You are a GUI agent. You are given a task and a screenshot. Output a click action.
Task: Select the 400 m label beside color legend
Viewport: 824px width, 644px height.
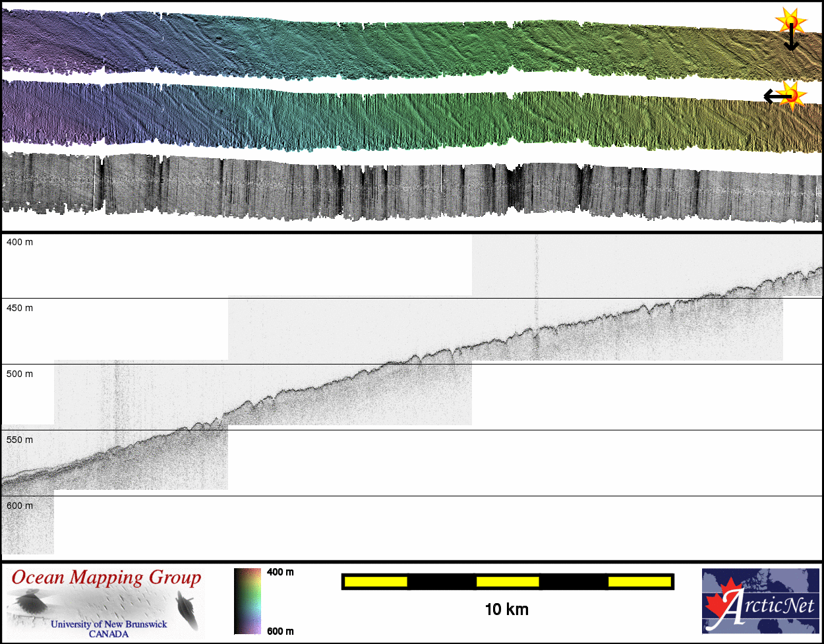click(280, 572)
